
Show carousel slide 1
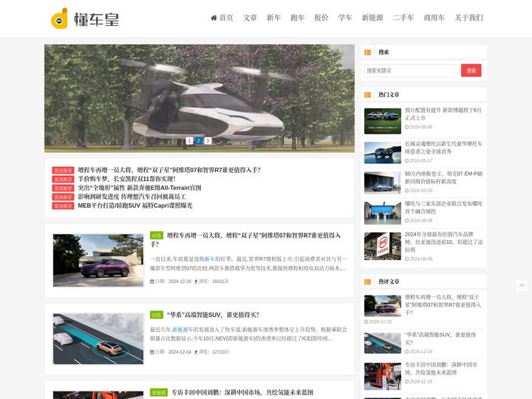(189, 140)
